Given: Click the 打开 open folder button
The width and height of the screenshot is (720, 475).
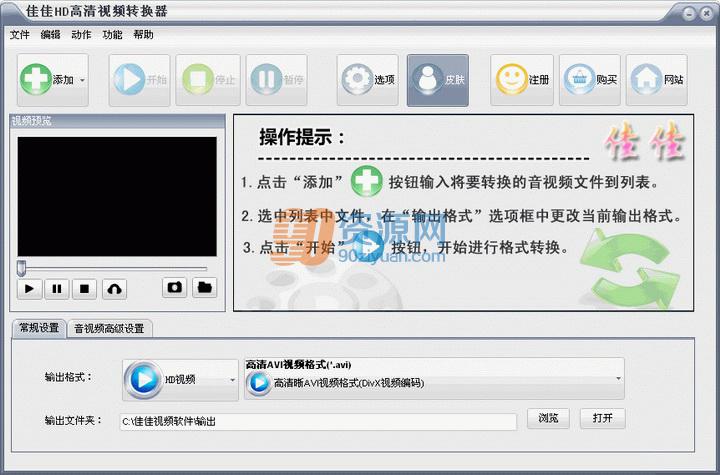Looking at the screenshot, I should click(602, 418).
